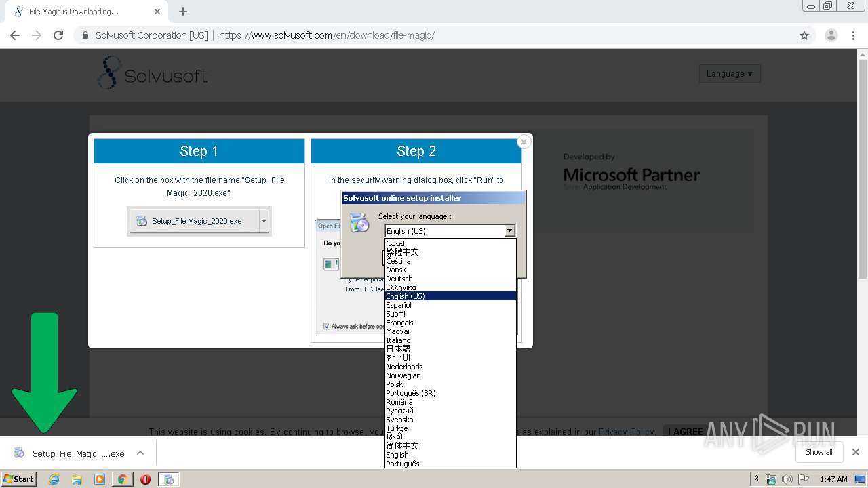Select Türkçe from the language list

(450, 428)
